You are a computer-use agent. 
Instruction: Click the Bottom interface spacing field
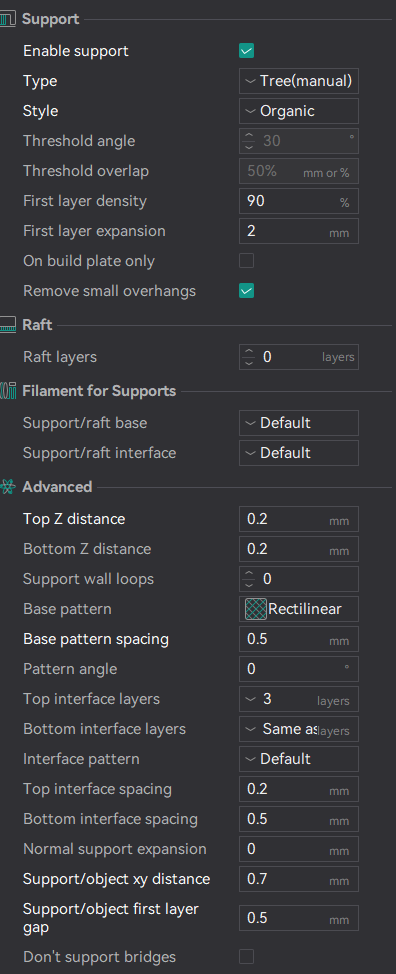click(299, 819)
